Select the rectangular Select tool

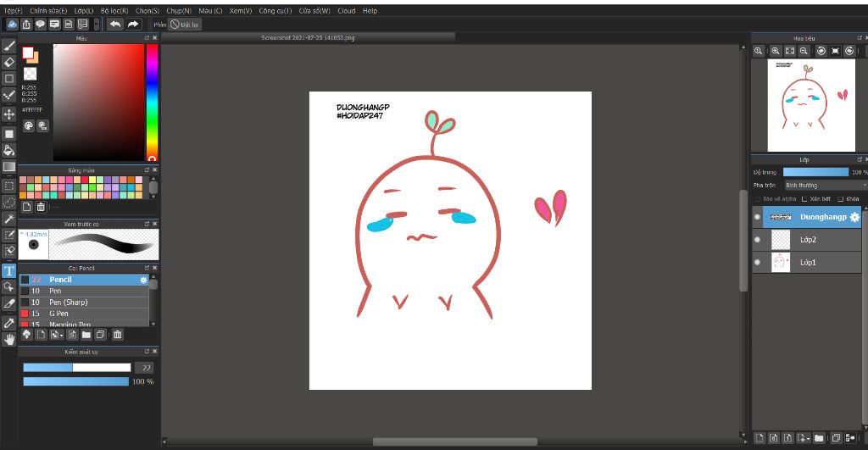8,186
